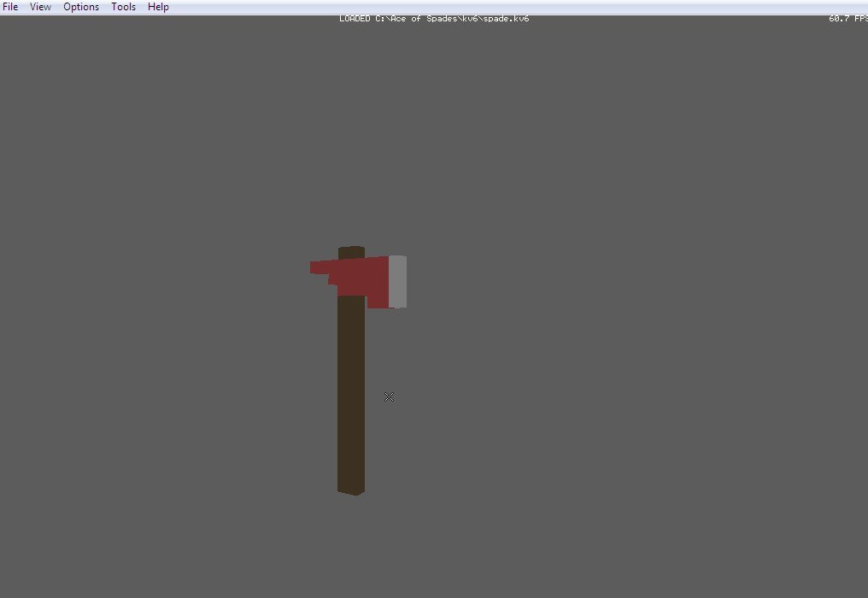868x598 pixels.
Task: Select the gray blade edge of the model
Action: tap(398, 281)
